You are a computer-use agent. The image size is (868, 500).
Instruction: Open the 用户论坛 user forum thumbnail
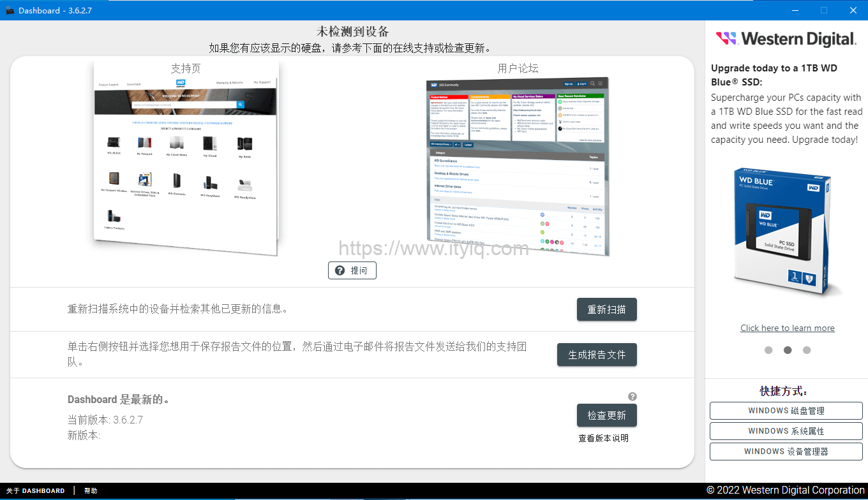pyautogui.click(x=518, y=166)
